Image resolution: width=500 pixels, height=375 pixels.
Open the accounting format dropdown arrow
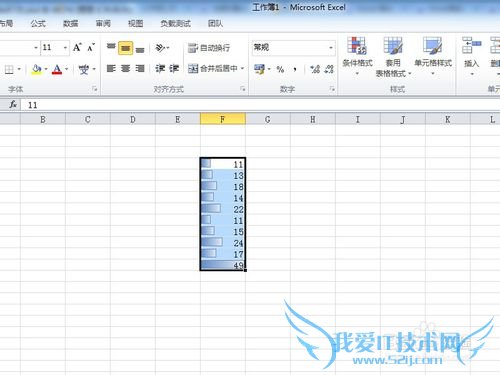click(x=269, y=69)
